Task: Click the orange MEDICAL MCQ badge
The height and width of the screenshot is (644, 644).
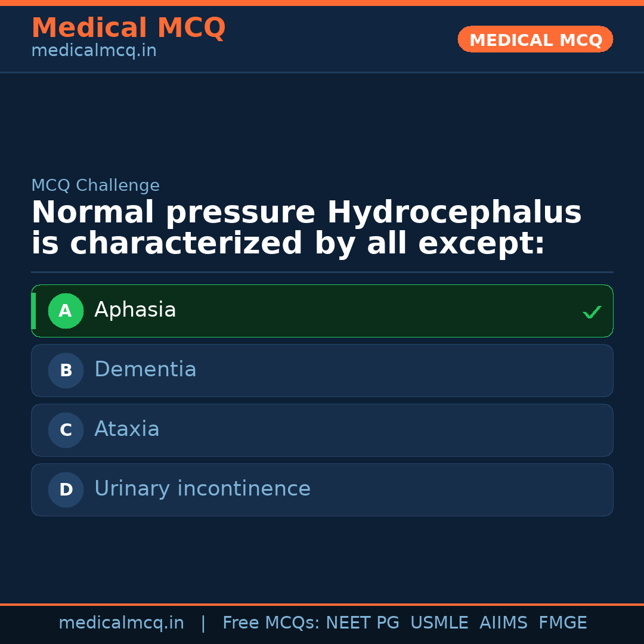Action: pos(535,40)
